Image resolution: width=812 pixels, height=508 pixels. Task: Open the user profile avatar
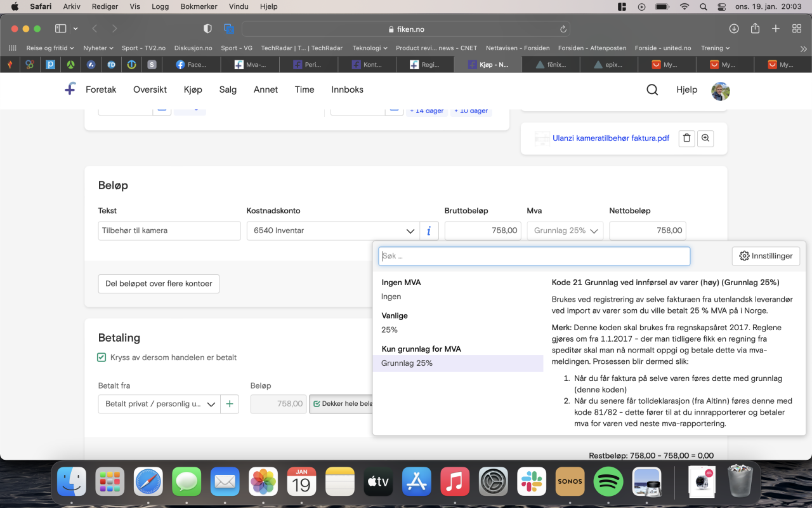[721, 91]
